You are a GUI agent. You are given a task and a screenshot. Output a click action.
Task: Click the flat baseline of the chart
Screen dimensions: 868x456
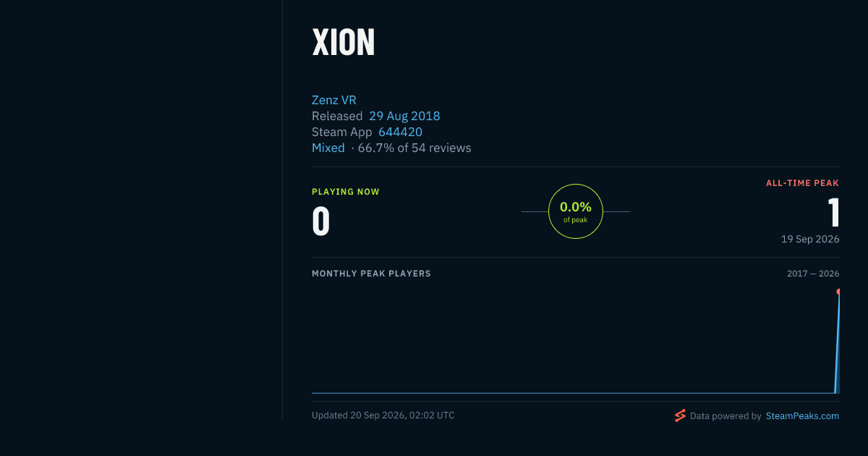coord(573,393)
